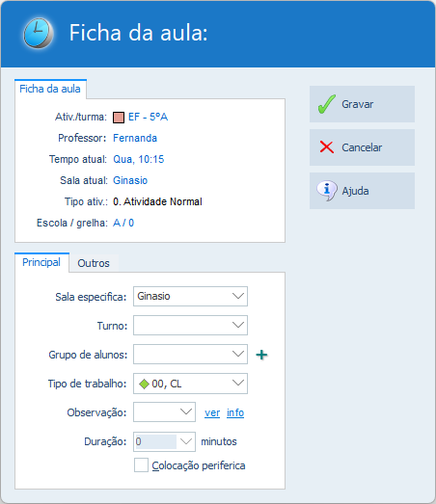Expand the Grupo de alunos combo box
Viewport: 436px width, 504px height.
pos(238,354)
